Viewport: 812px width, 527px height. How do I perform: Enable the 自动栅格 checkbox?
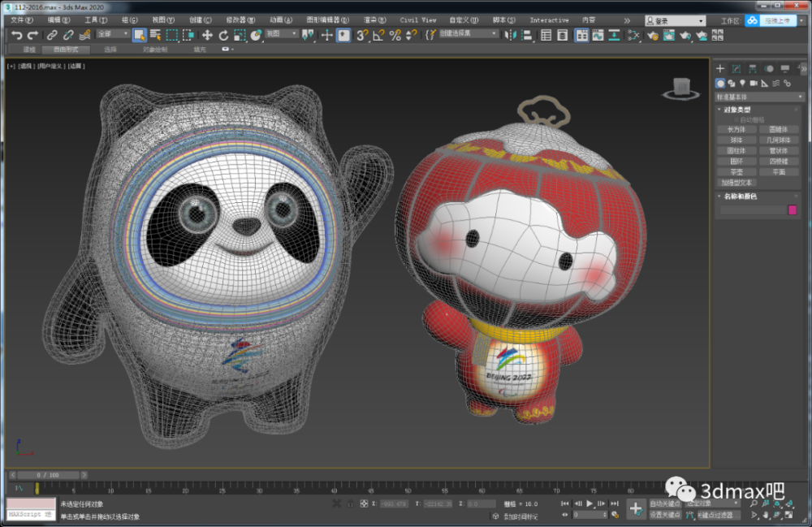737,119
